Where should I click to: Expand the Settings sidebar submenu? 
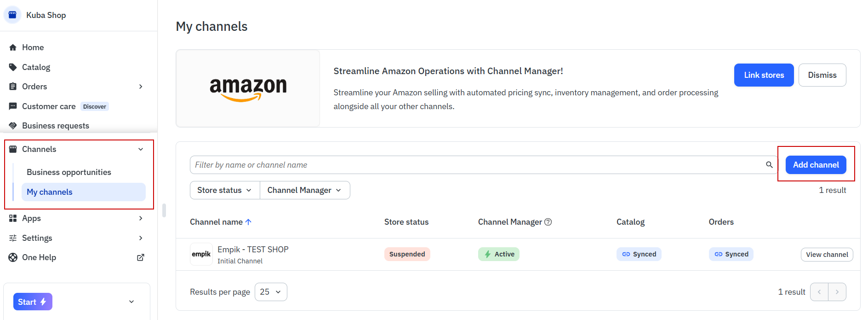pos(141,238)
